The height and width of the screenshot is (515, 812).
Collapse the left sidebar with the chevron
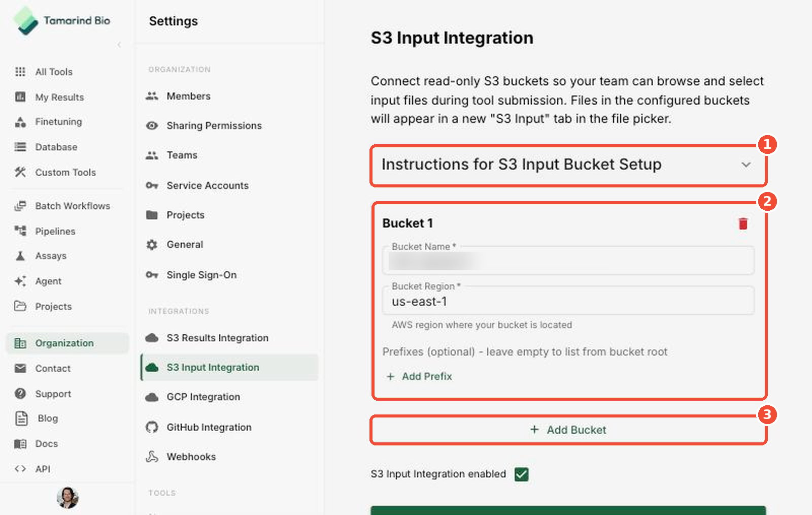[119, 45]
